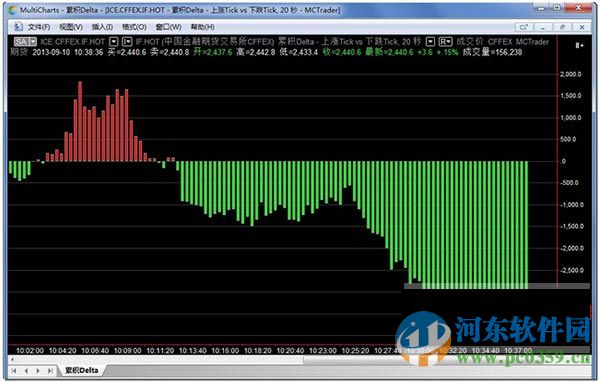Open the 文件(F) menu

[39, 27]
